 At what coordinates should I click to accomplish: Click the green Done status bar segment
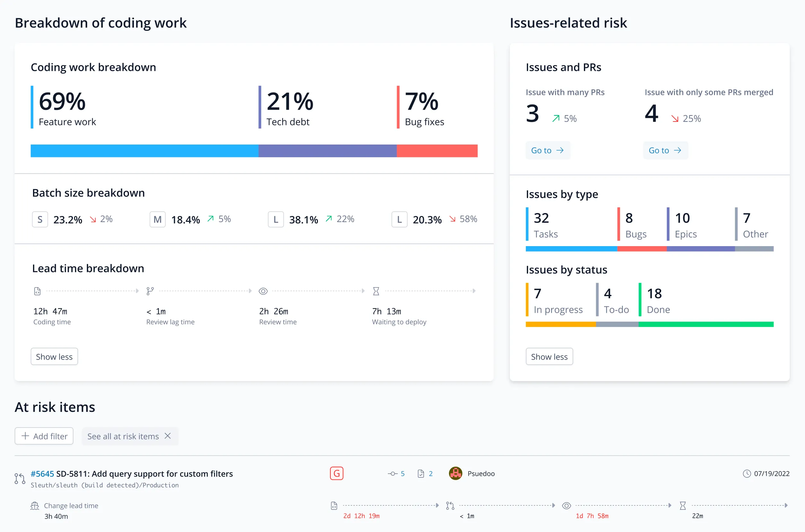[706, 324]
